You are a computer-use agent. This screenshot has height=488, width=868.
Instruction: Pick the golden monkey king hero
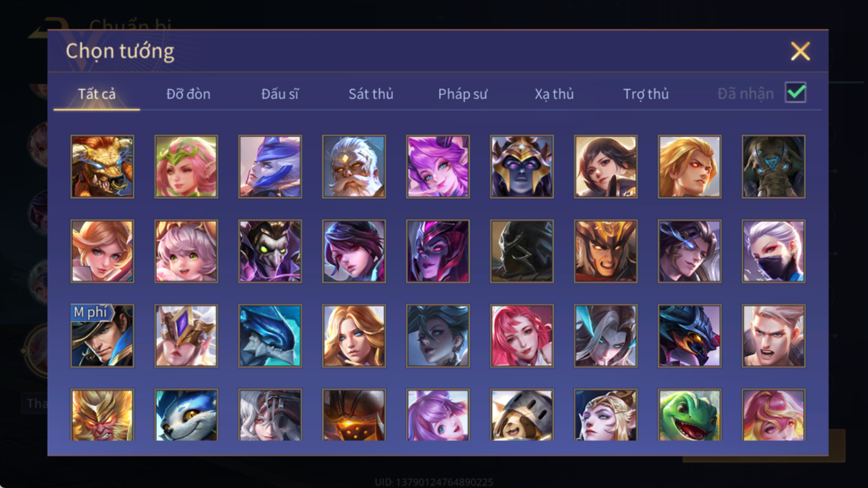[102, 415]
